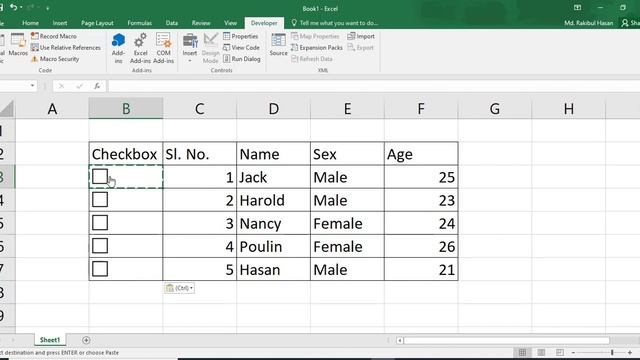This screenshot has height=360, width=640.
Task: Open Ribbon Display Options
Action: coord(577,8)
